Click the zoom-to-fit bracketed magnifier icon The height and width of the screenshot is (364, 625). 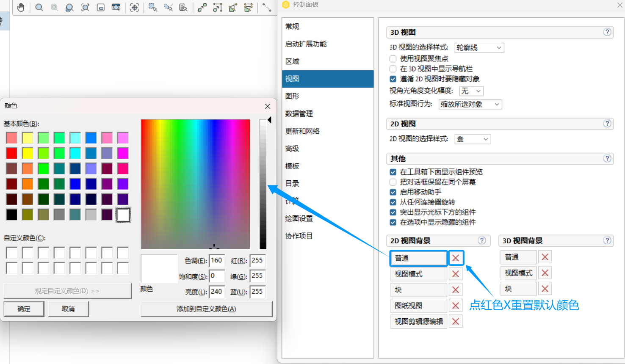(x=85, y=8)
